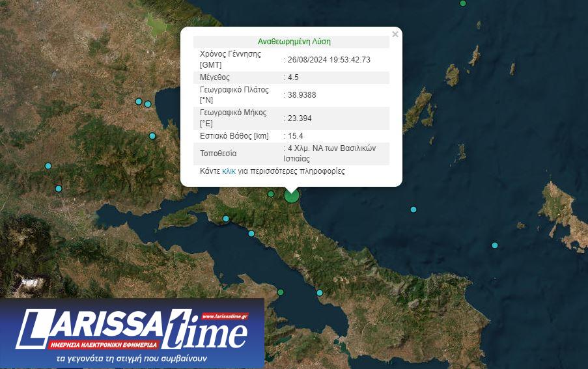This screenshot has width=588, height=369.
Task: Click the www.larissatime.gr address in the logo
Action: [225, 316]
